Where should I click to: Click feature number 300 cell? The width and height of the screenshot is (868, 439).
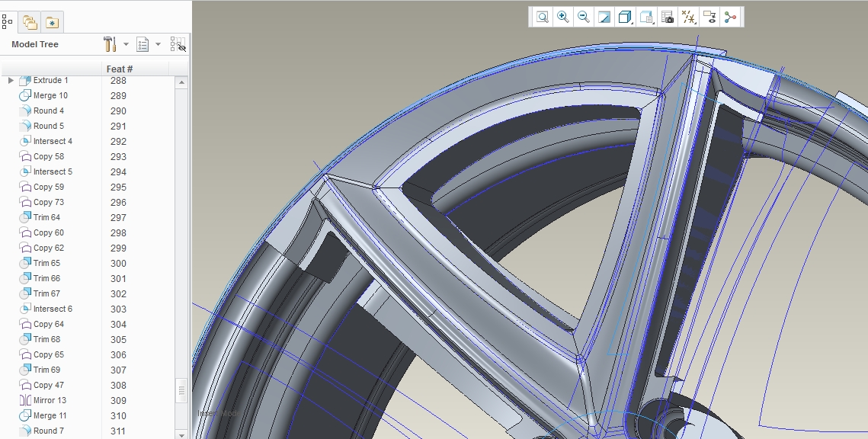tap(118, 263)
